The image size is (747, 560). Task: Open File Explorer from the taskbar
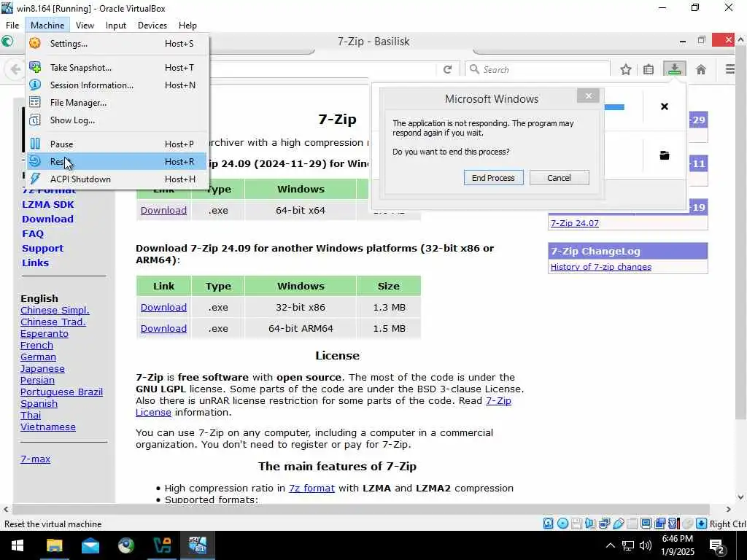(x=54, y=545)
